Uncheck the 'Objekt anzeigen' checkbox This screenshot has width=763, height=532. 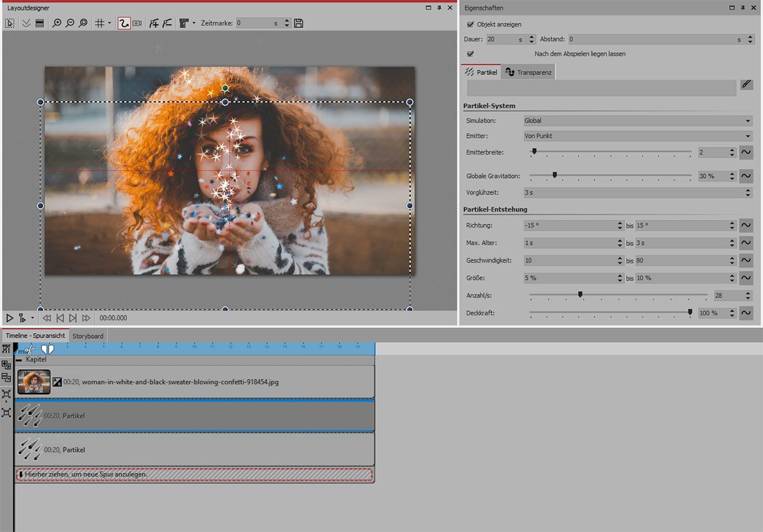tap(471, 24)
